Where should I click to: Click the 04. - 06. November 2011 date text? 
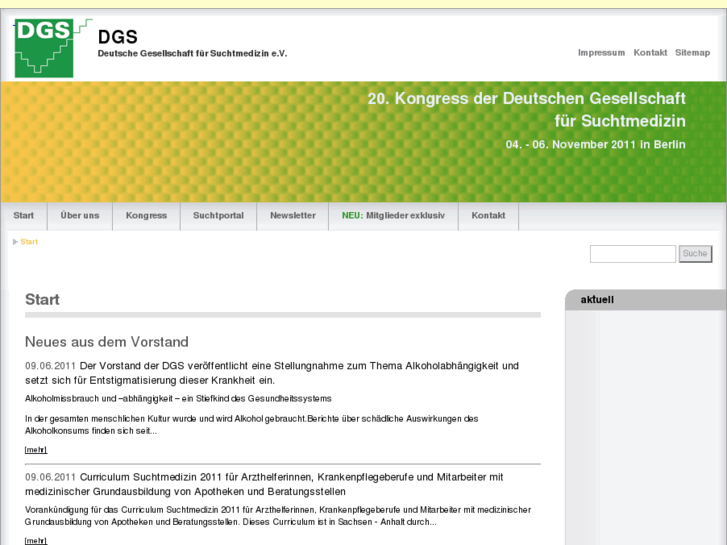[595, 144]
